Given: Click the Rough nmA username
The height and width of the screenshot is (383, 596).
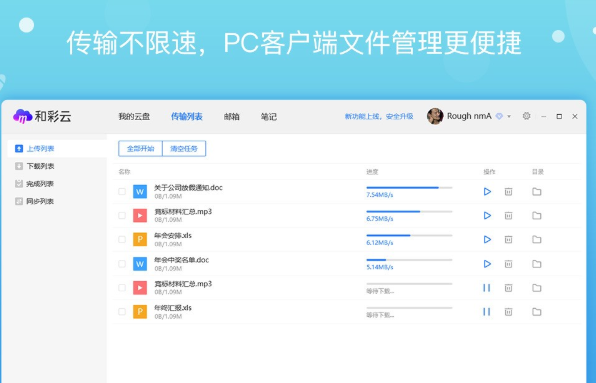Looking at the screenshot, I should tap(469, 116).
